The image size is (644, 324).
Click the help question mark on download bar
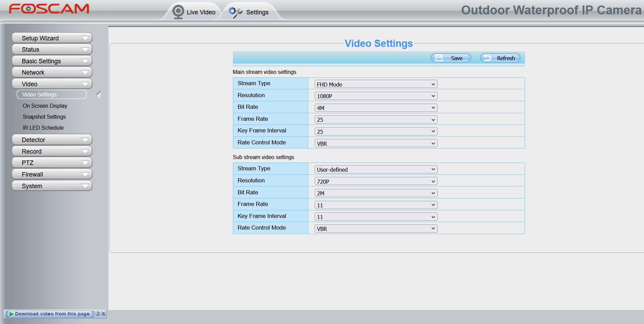(x=98, y=313)
